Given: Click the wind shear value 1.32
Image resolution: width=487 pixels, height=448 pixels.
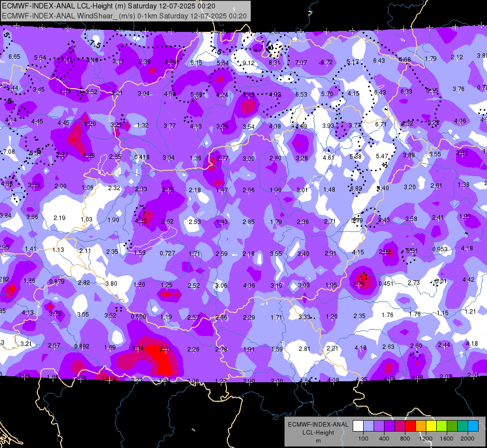Looking at the screenshot, I should 143,125.
